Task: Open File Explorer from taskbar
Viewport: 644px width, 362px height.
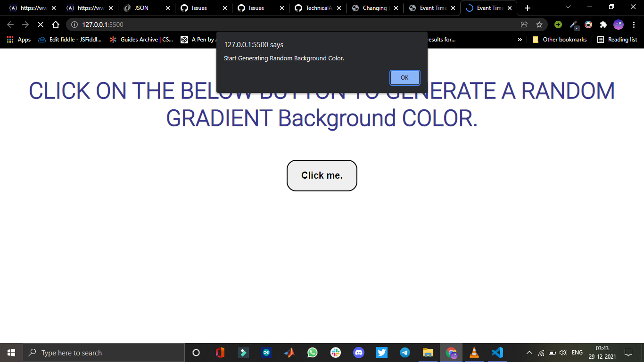Action: (x=428, y=353)
